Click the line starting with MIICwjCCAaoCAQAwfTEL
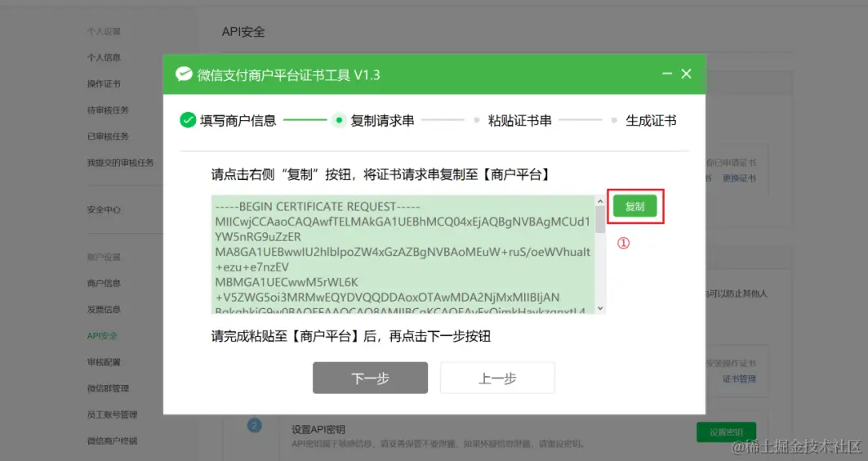 click(403, 222)
